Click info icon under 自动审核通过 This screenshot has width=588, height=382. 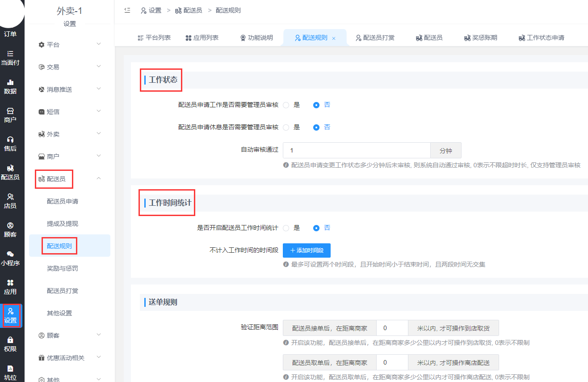286,165
